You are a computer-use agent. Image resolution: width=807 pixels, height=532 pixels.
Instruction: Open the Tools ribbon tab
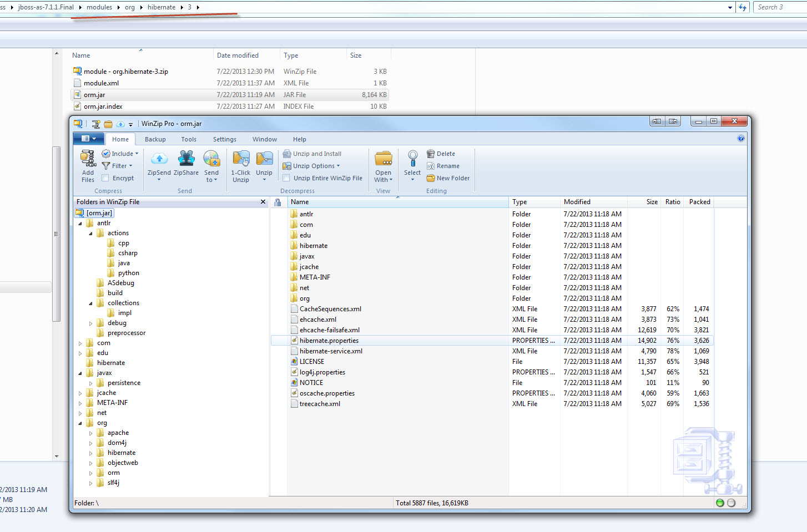pyautogui.click(x=189, y=139)
